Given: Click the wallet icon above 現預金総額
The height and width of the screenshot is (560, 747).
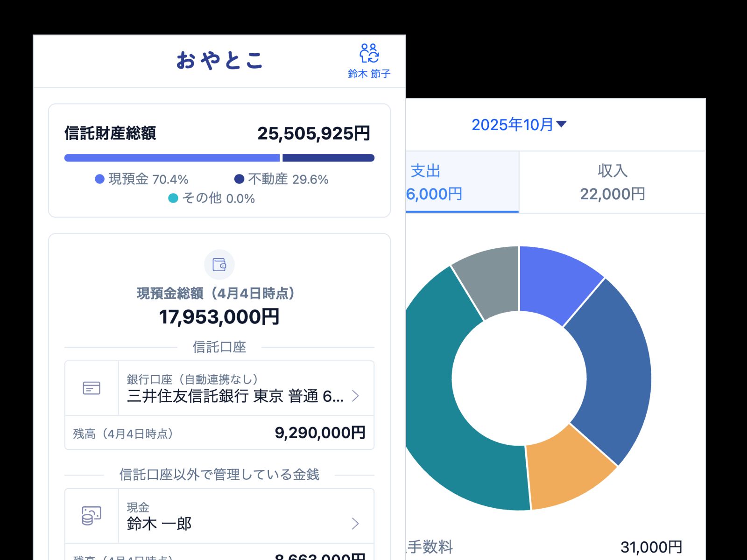Looking at the screenshot, I should (x=219, y=265).
